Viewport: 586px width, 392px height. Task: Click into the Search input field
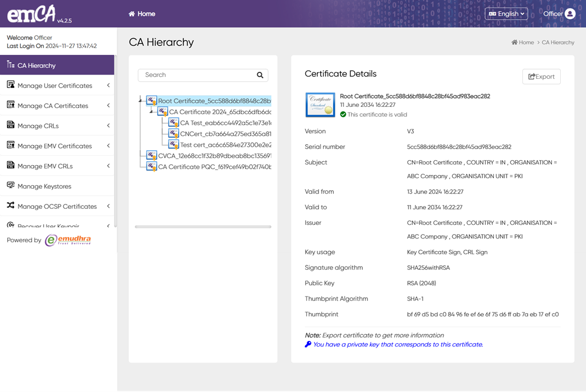click(197, 75)
